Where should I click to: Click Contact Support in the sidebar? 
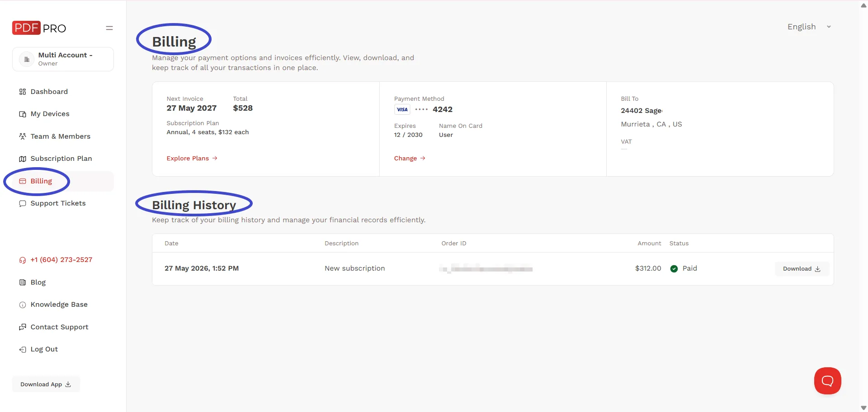pyautogui.click(x=60, y=327)
